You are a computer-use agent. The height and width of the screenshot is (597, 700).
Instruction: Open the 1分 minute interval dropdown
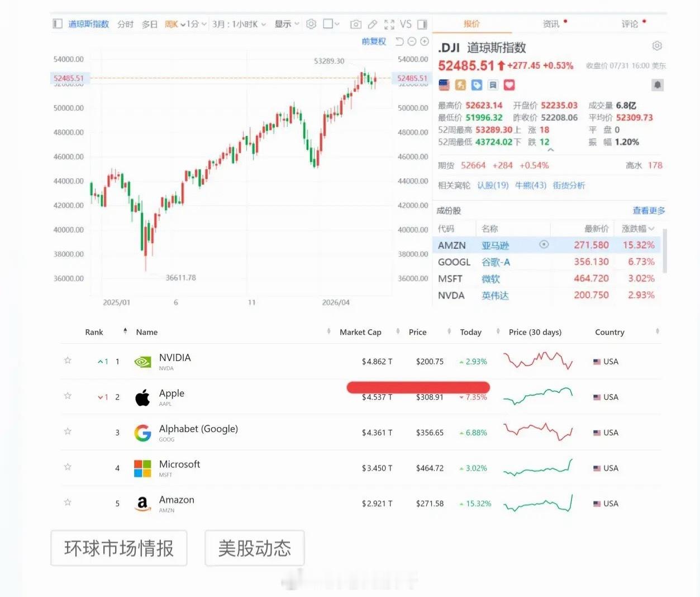[197, 24]
